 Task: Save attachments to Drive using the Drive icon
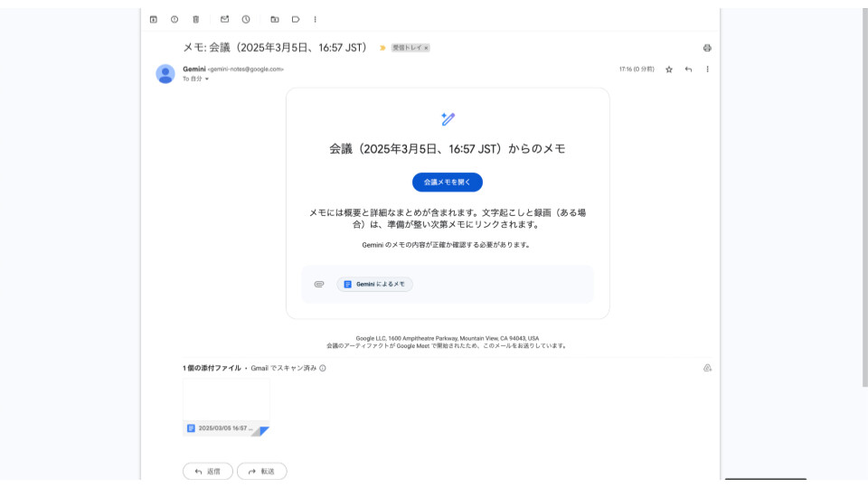click(x=707, y=368)
